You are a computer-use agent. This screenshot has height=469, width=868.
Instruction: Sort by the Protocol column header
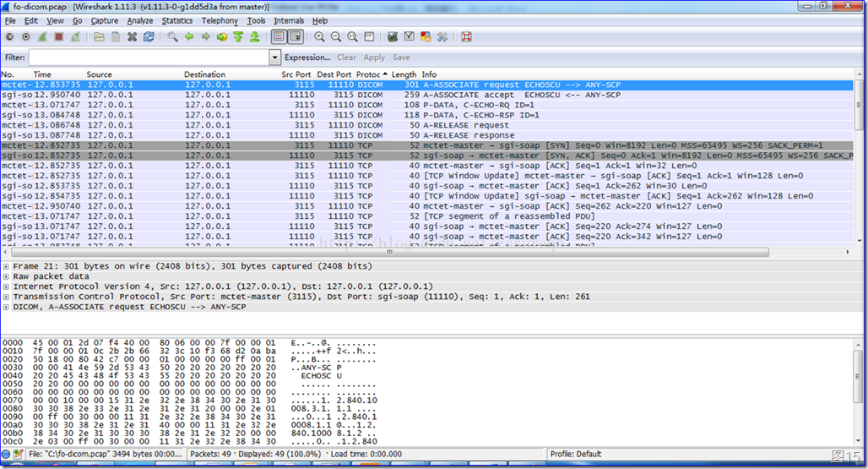372,74
